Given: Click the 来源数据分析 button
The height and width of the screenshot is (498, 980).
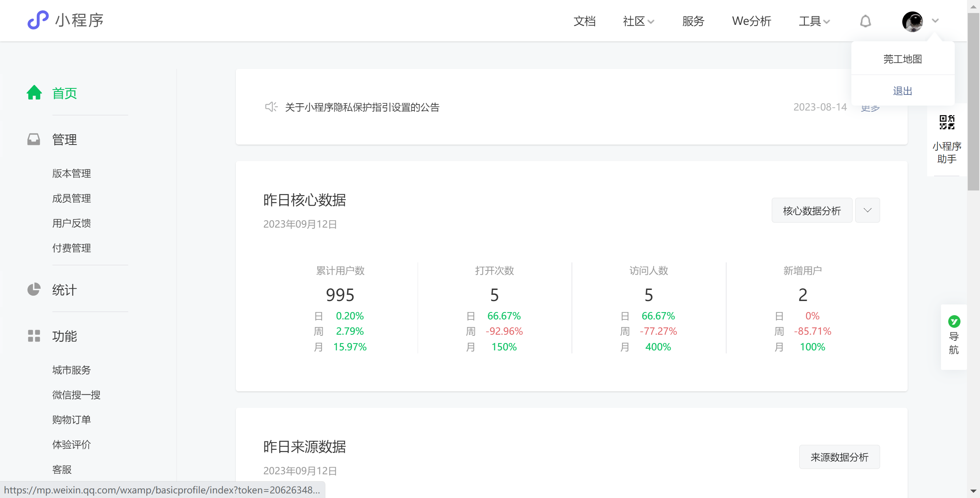Looking at the screenshot, I should coord(839,457).
